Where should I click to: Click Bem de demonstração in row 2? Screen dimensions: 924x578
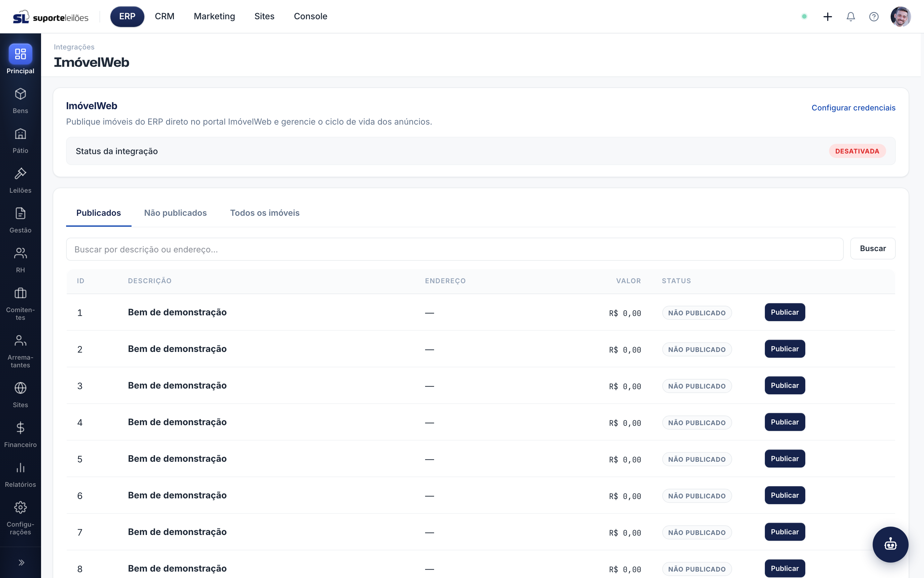click(x=177, y=349)
